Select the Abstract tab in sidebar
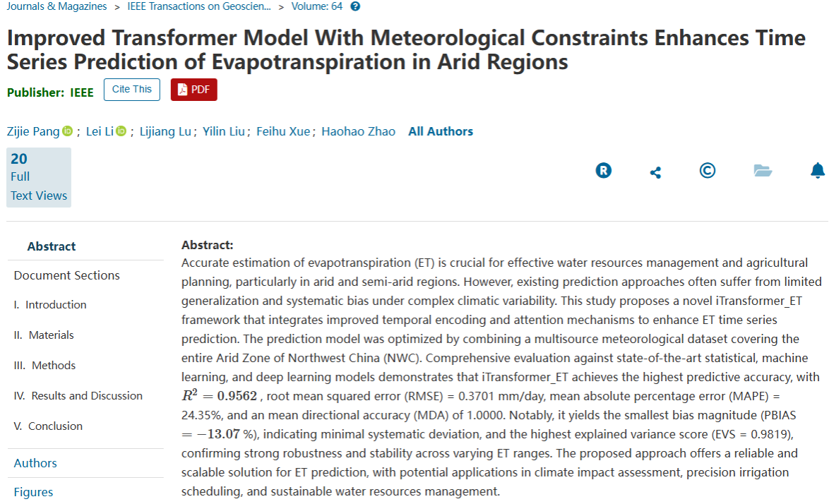 click(52, 246)
